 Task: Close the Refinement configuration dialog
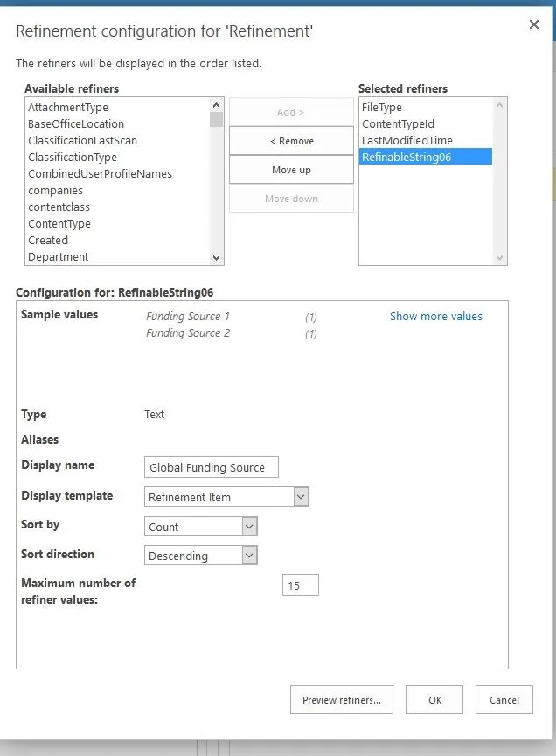coord(533,25)
